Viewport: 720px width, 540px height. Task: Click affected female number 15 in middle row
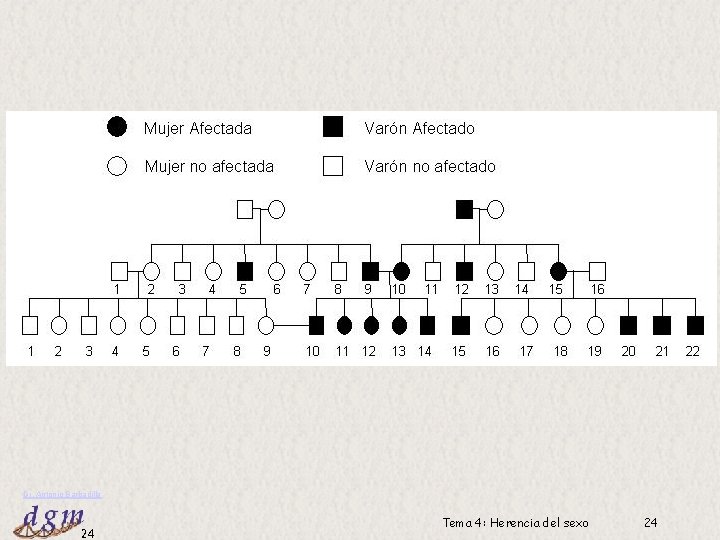[x=558, y=271]
